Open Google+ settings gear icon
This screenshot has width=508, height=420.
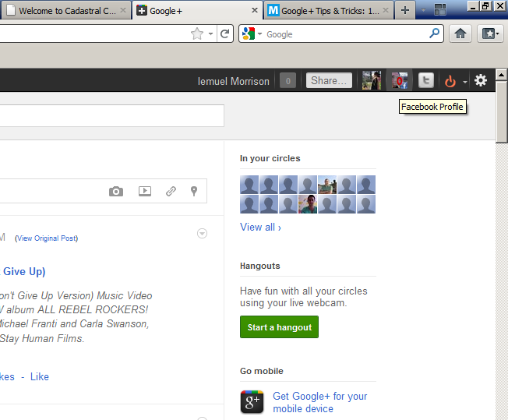pyautogui.click(x=481, y=80)
